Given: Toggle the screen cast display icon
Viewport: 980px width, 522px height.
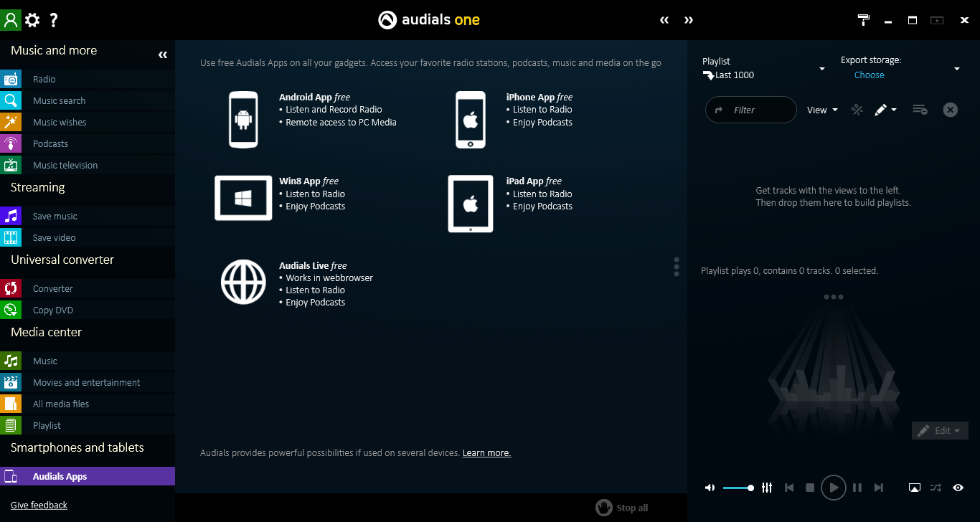Looking at the screenshot, I should 915,488.
